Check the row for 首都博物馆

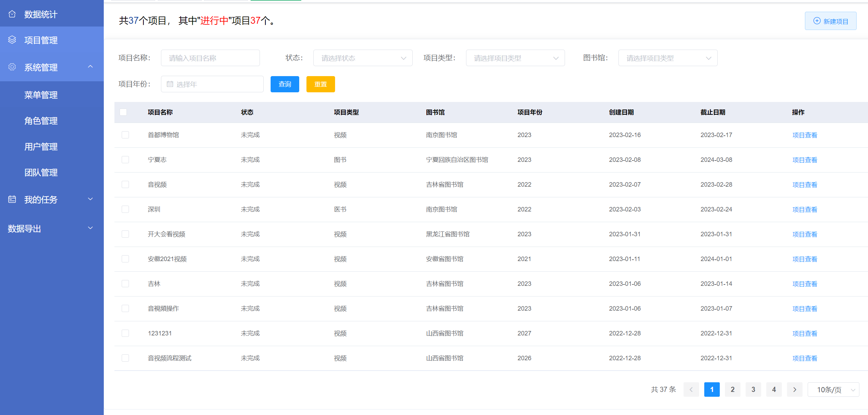pyautogui.click(x=125, y=135)
